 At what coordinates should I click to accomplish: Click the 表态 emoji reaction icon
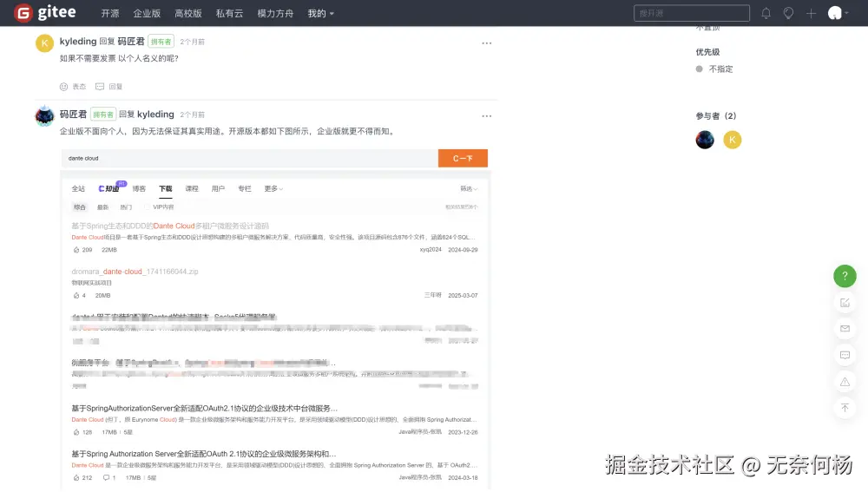click(63, 86)
